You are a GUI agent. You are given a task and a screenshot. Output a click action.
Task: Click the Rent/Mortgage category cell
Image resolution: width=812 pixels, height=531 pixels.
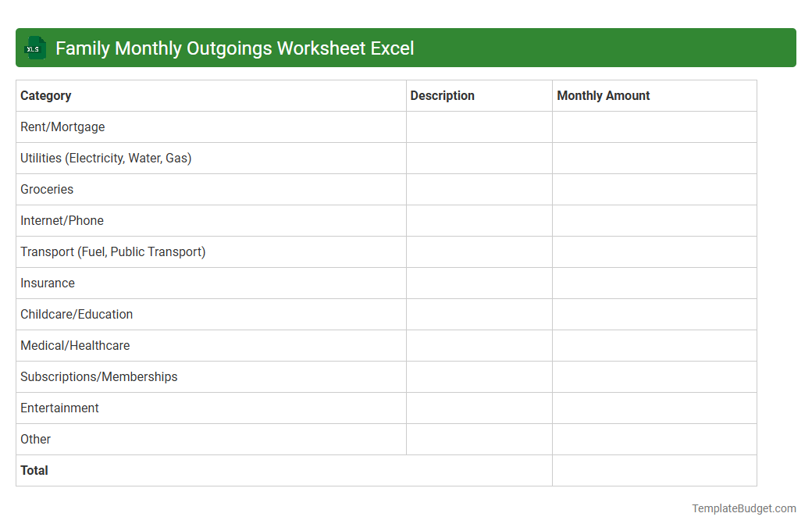point(62,127)
